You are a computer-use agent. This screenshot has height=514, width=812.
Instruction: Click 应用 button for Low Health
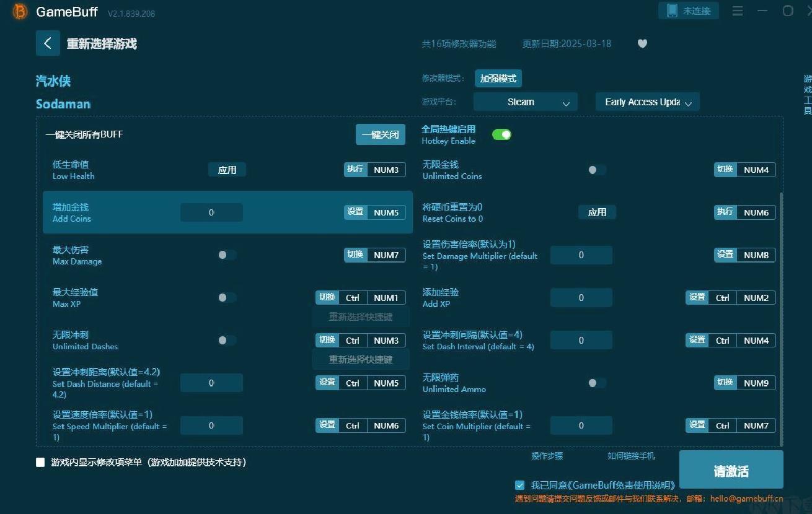pos(227,170)
